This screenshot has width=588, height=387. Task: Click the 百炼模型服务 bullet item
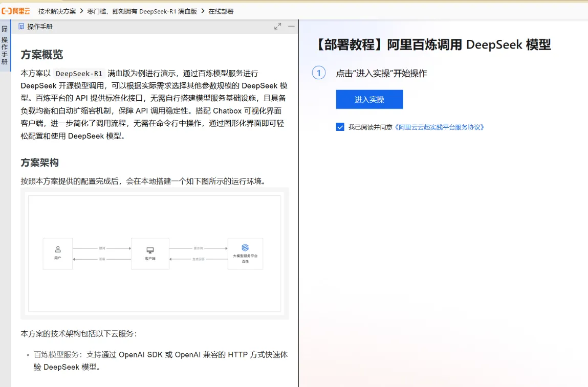pos(161,361)
